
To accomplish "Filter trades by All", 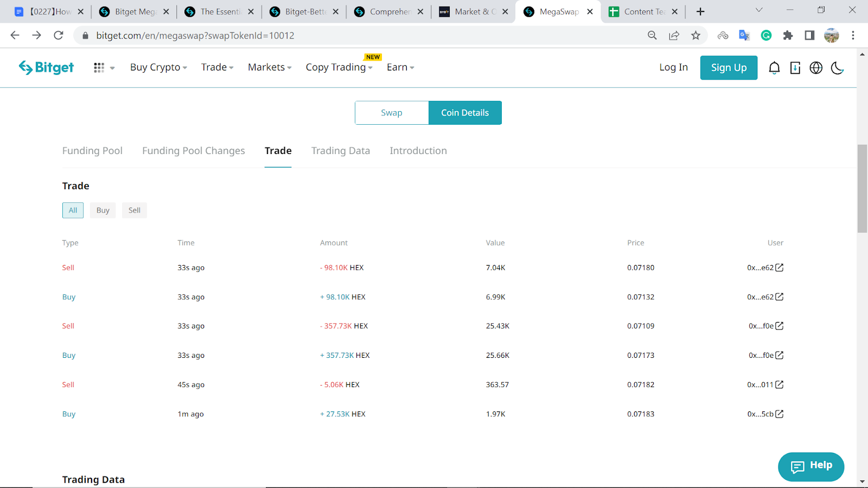I will pos(73,210).
